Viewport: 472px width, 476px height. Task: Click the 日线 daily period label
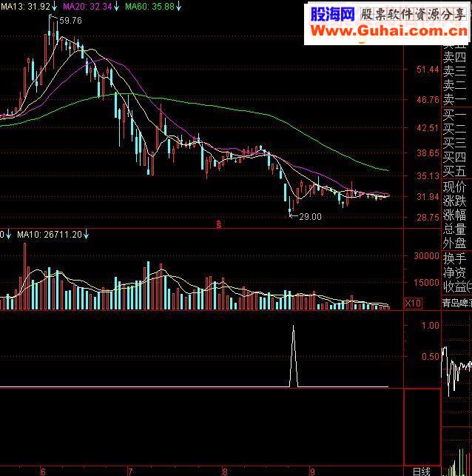pos(422,472)
